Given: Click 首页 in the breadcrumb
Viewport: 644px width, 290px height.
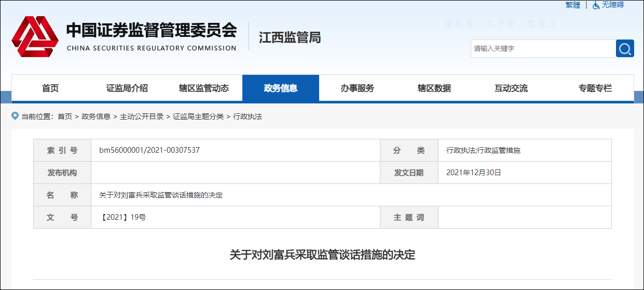Looking at the screenshot, I should (65, 116).
